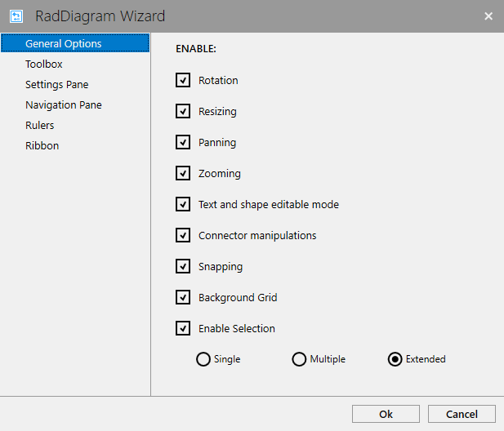
Task: Uncheck the Rotation checkbox
Action: coord(183,80)
